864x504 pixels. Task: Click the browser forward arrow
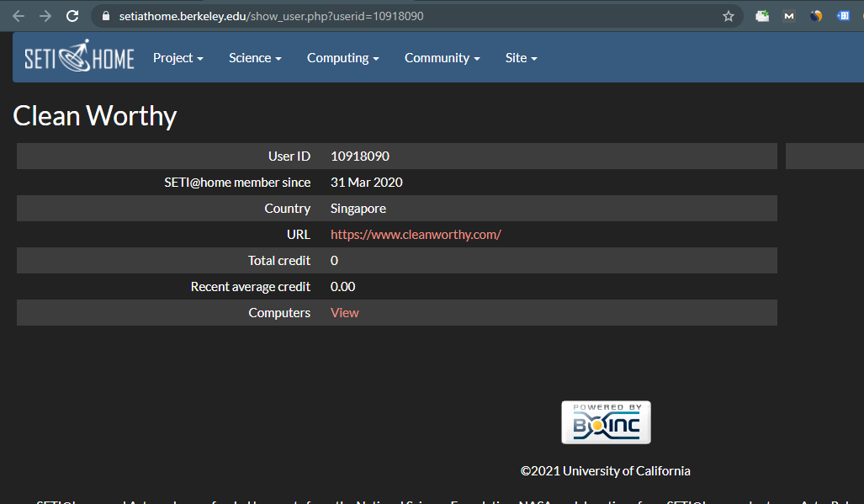click(45, 16)
